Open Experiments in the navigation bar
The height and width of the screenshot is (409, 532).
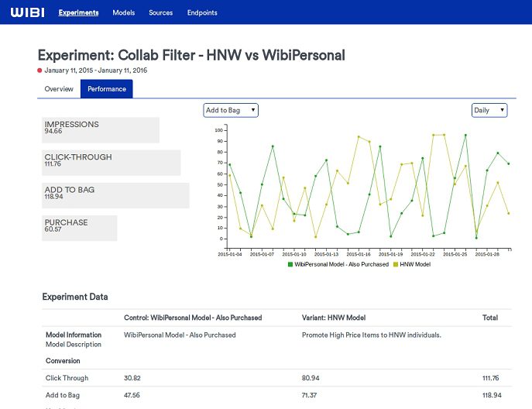(x=78, y=12)
